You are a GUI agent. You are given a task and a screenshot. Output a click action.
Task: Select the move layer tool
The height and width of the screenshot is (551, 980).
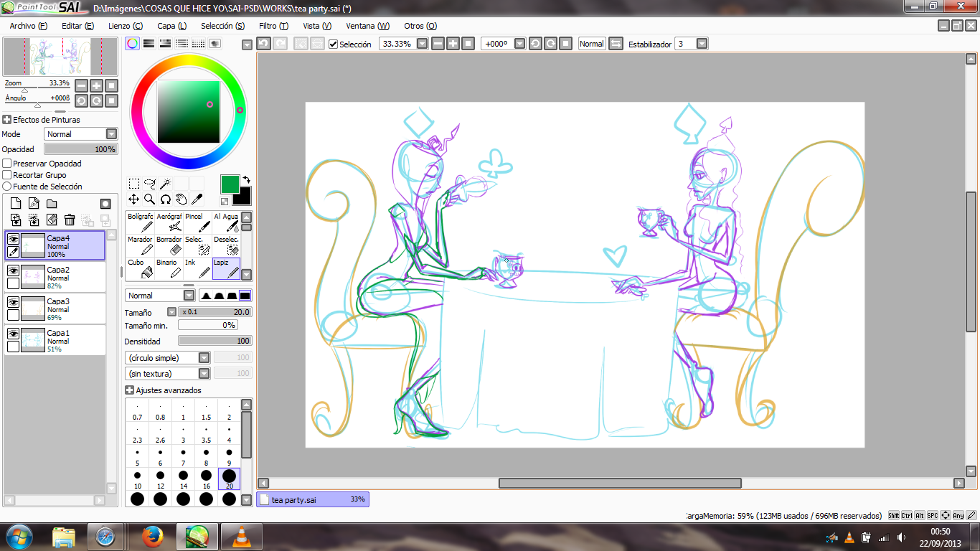pyautogui.click(x=134, y=199)
